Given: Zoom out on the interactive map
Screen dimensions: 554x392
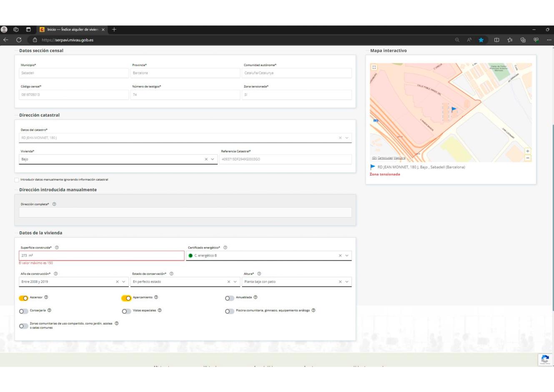Looking at the screenshot, I should 528,158.
